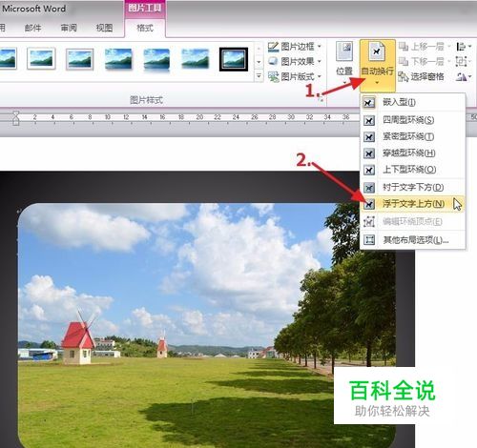The image size is (477, 448).
Task: Apply the drop shadow rectangle picture style
Action: click(118, 58)
